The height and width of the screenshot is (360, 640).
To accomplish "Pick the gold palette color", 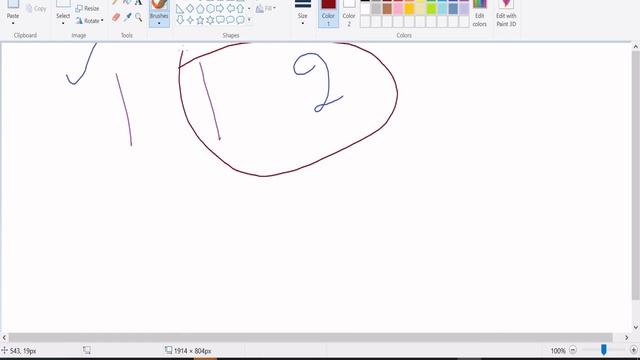I will (409, 9).
